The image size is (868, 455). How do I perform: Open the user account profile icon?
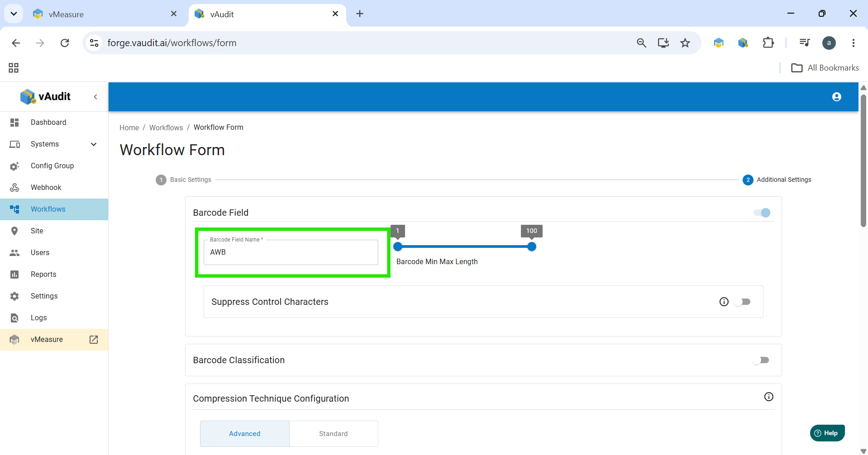coord(837,97)
